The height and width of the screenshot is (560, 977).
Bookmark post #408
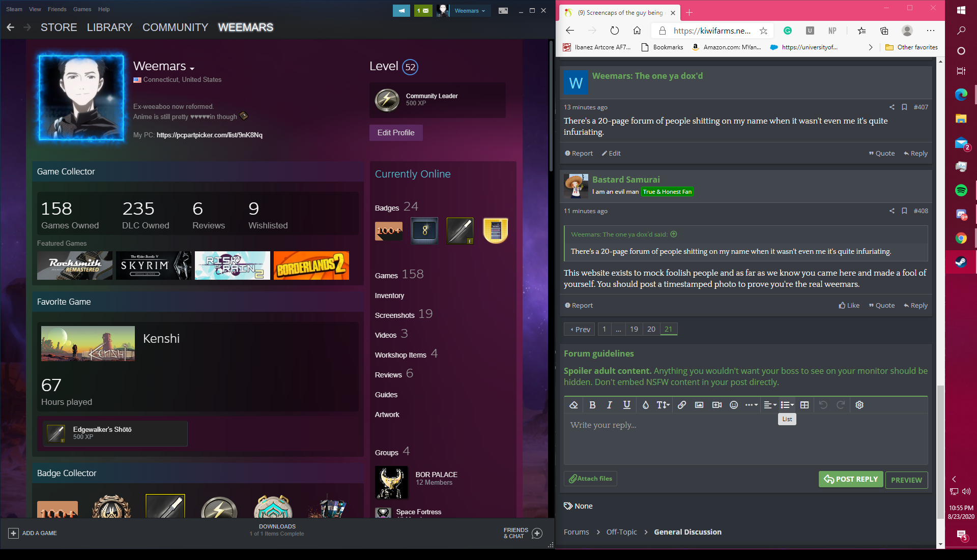coord(904,211)
